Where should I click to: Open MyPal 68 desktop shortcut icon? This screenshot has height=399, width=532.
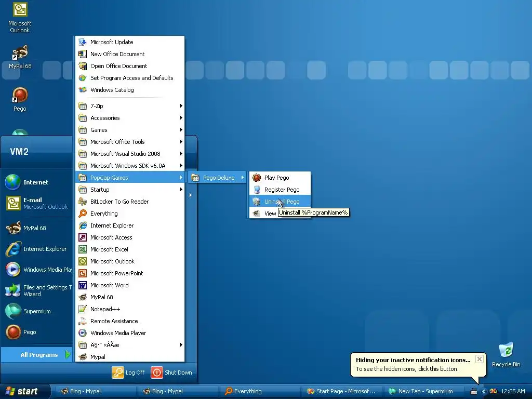point(20,57)
